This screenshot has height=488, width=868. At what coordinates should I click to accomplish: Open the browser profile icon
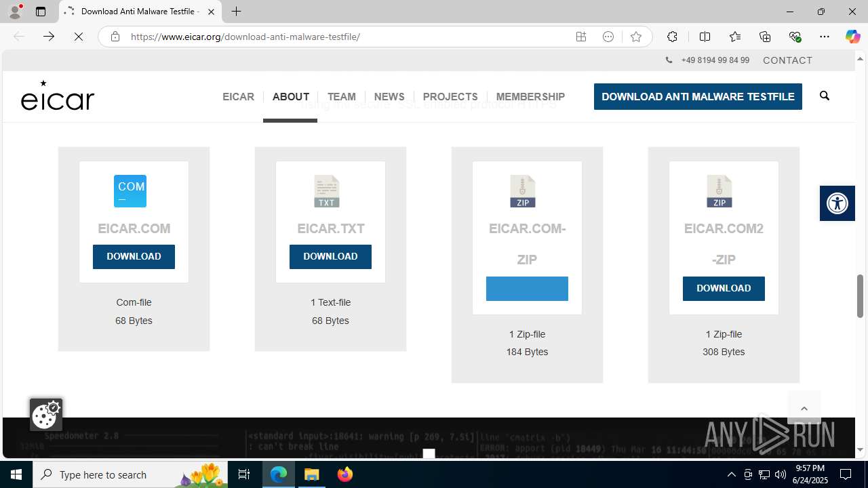[15, 12]
